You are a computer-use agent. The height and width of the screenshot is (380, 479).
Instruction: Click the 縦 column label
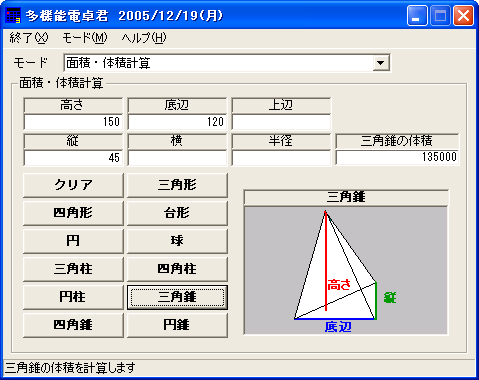coord(73,141)
